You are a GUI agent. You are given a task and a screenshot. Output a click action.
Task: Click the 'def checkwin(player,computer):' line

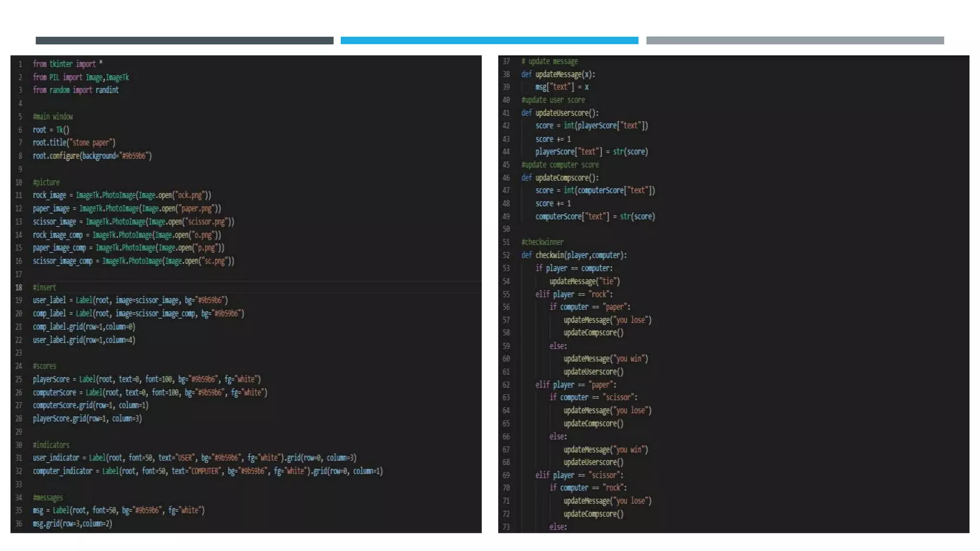[x=574, y=255]
